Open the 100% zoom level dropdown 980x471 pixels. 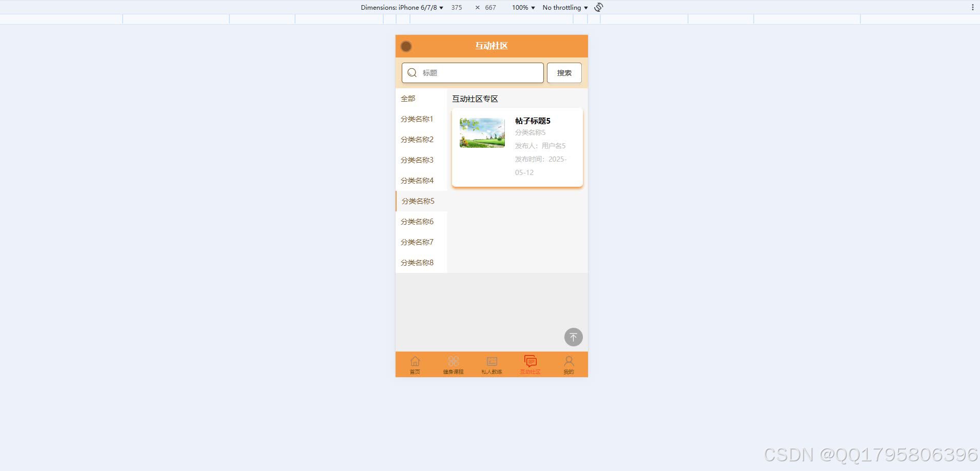pyautogui.click(x=522, y=7)
